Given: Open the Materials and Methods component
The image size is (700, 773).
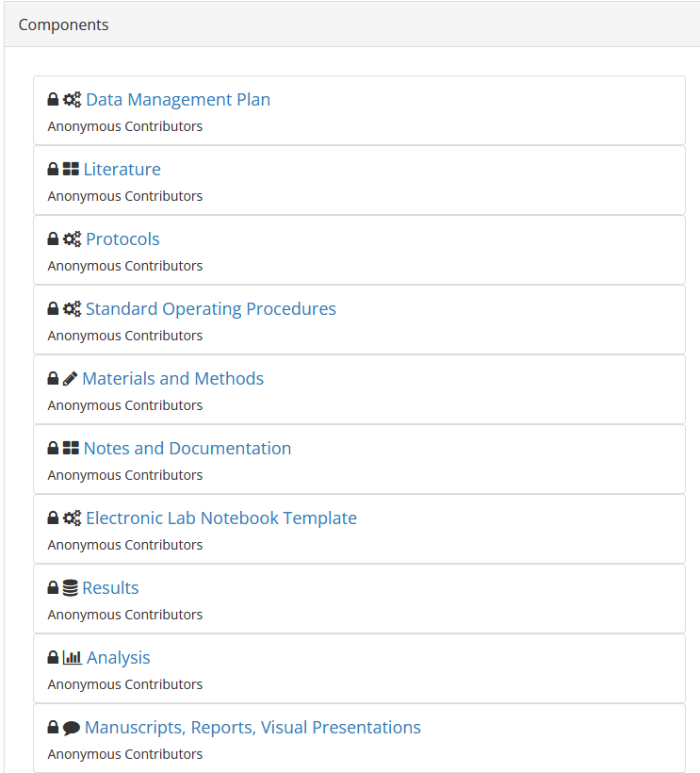Looking at the screenshot, I should 173,379.
